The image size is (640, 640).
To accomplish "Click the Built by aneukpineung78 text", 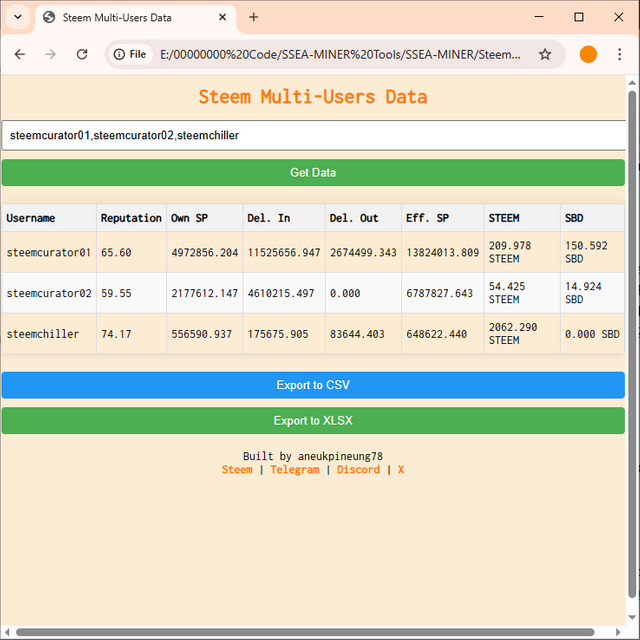I will point(313,456).
